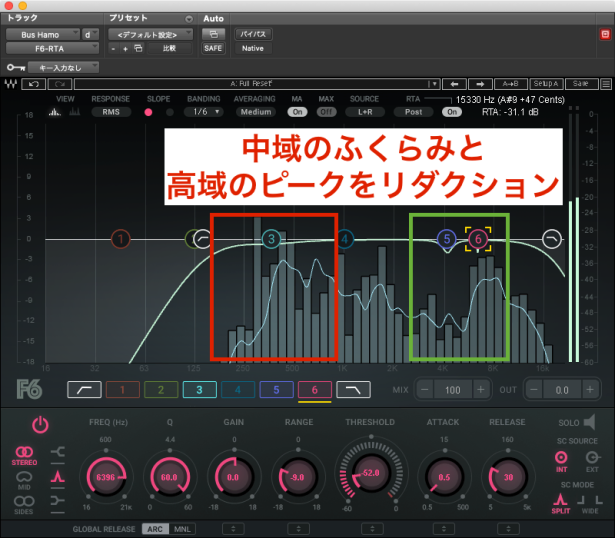Select the filled spectrum view icon
This screenshot has width=615, height=538.
pyautogui.click(x=55, y=112)
